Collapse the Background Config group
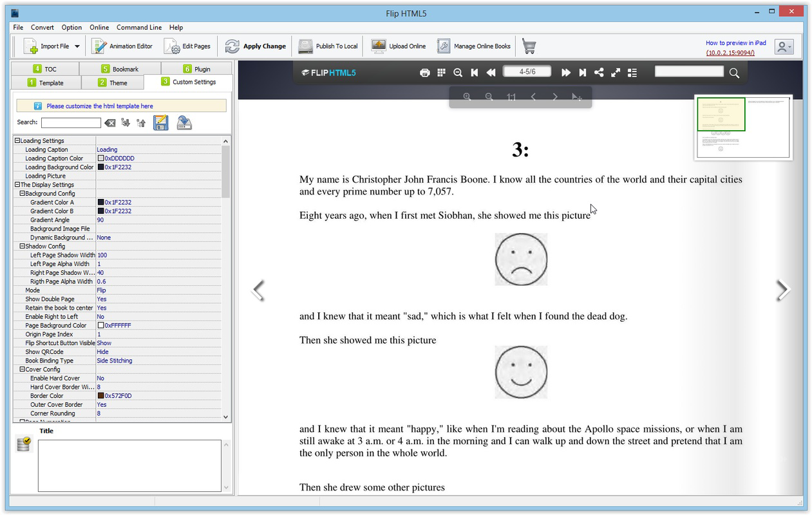This screenshot has height=515, width=812. (x=23, y=194)
